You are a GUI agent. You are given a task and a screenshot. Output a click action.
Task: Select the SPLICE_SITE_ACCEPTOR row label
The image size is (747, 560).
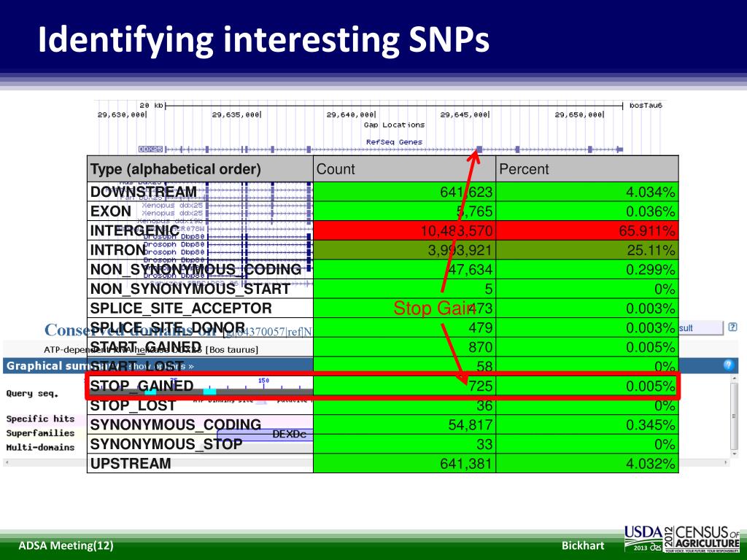coord(181,308)
